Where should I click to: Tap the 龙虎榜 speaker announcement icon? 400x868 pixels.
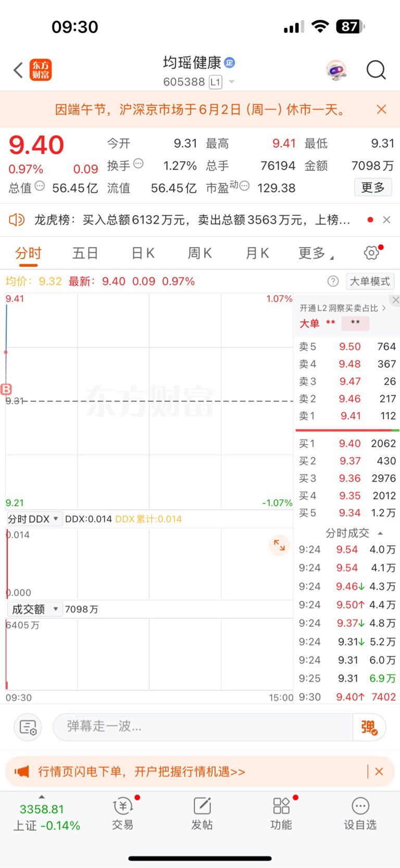[x=17, y=220]
